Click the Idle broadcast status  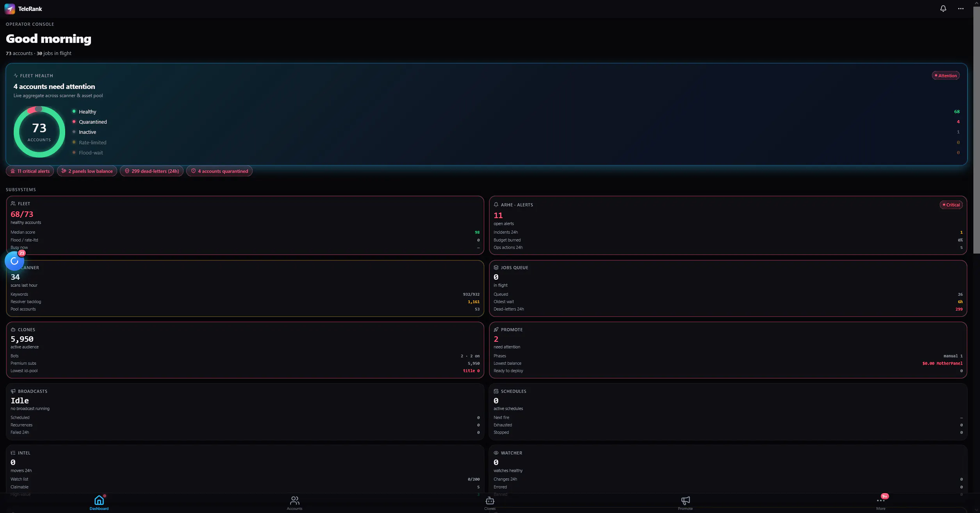tap(20, 401)
